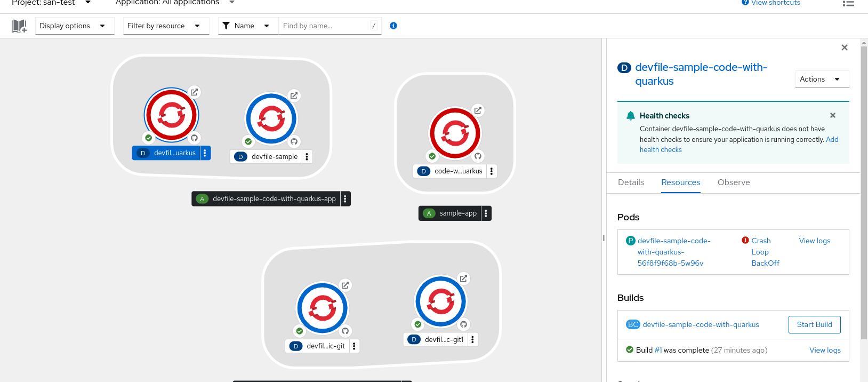The width and height of the screenshot is (868, 382).
Task: Select the sample-app application group label
Action: pyautogui.click(x=451, y=213)
